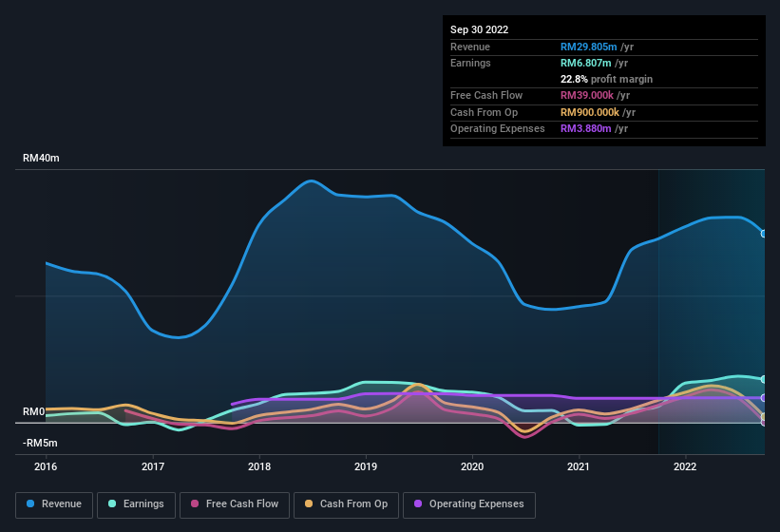Screen dimensions: 780x532
Task: Click the Cash From Op tooltip row label
Action: point(484,112)
